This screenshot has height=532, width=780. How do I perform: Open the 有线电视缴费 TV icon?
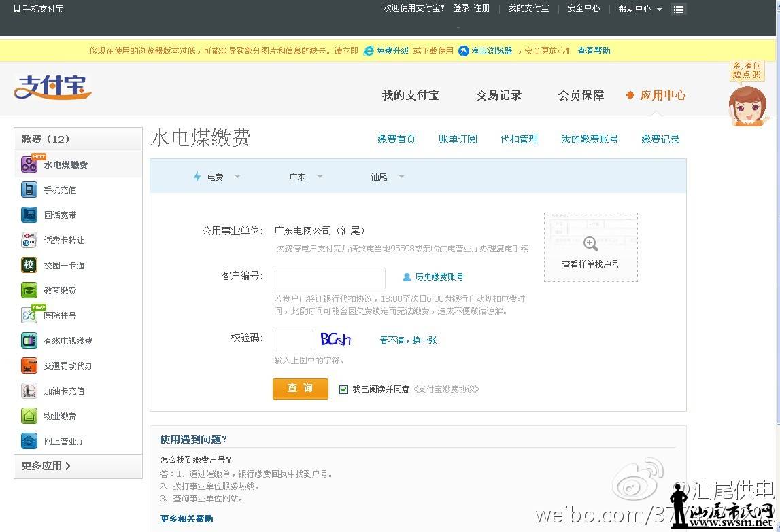click(29, 340)
